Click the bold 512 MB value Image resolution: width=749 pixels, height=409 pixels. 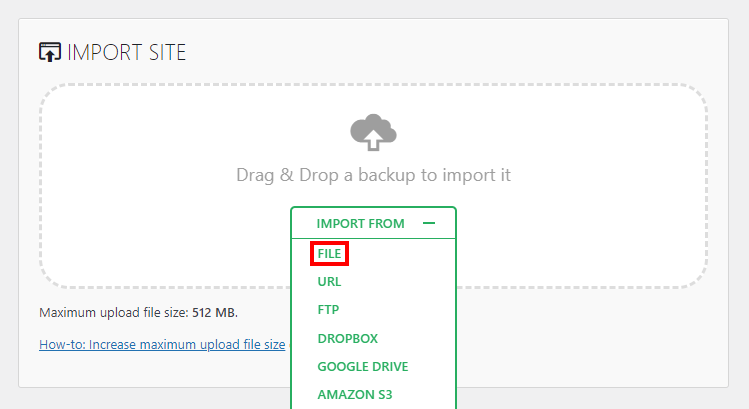[x=214, y=312]
